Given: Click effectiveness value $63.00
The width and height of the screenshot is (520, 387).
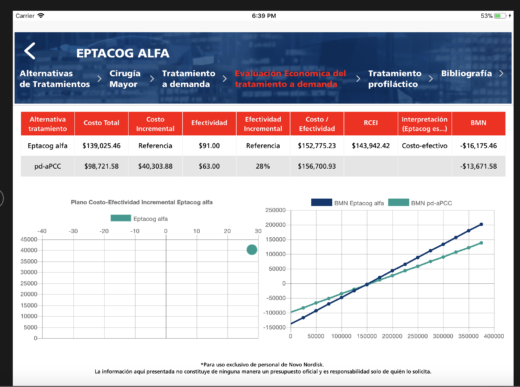Looking at the screenshot, I should 209,166.
